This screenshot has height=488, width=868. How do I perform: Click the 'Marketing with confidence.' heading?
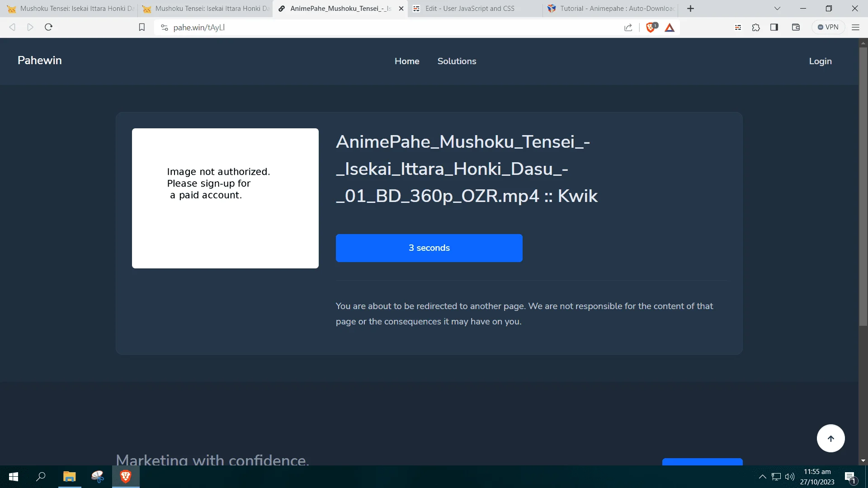[x=212, y=459]
